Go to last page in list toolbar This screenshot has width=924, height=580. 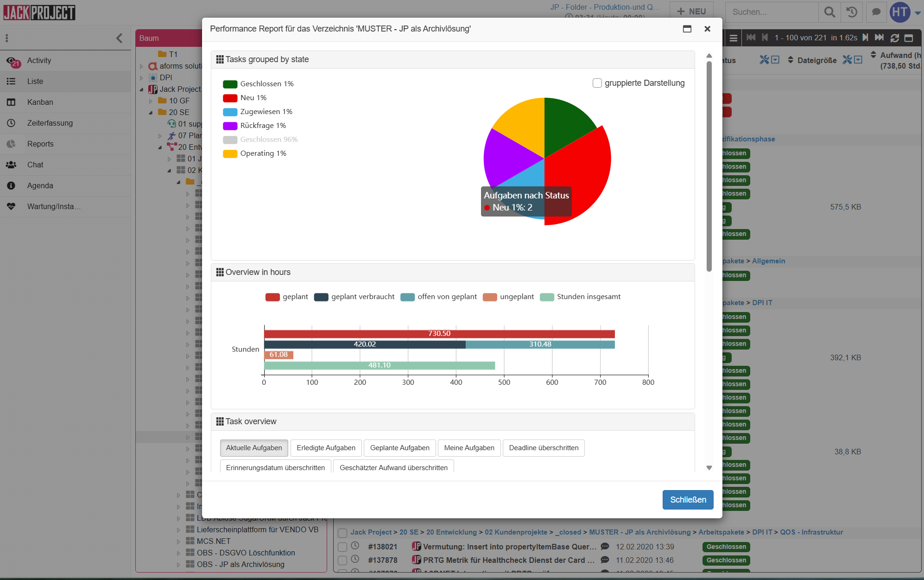879,38
